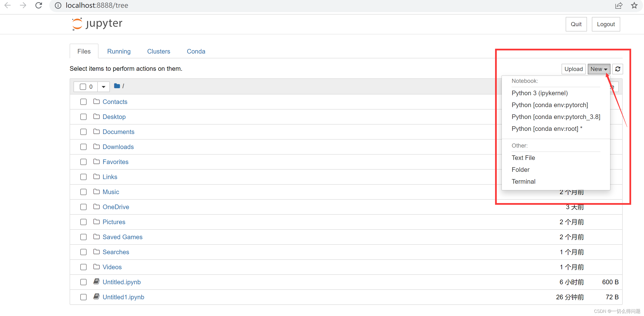Select Terminal from the New menu

click(x=523, y=181)
